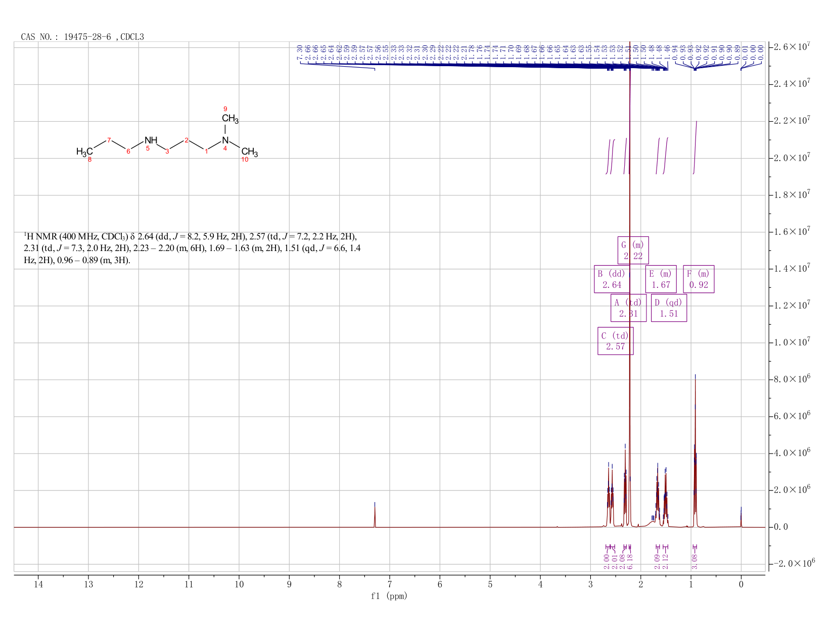Click the integral value 6.18
The height and width of the screenshot is (644, 834).
click(630, 560)
